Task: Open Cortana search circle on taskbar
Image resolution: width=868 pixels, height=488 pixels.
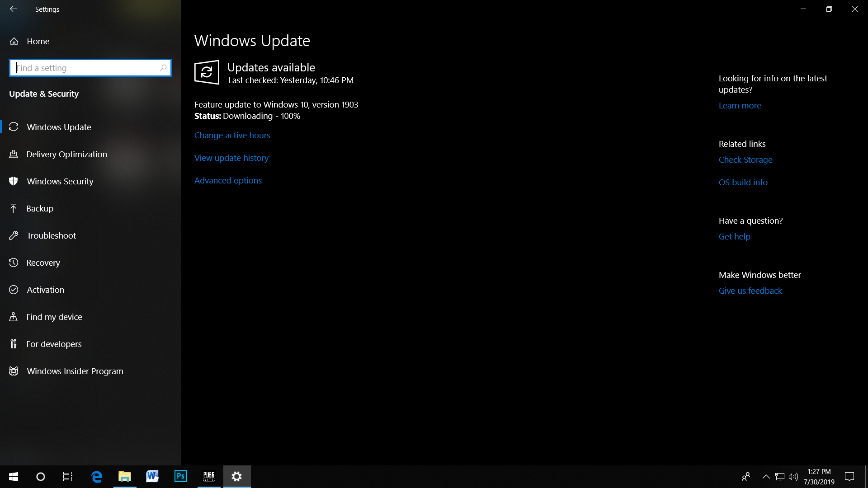Action: pos(41,477)
